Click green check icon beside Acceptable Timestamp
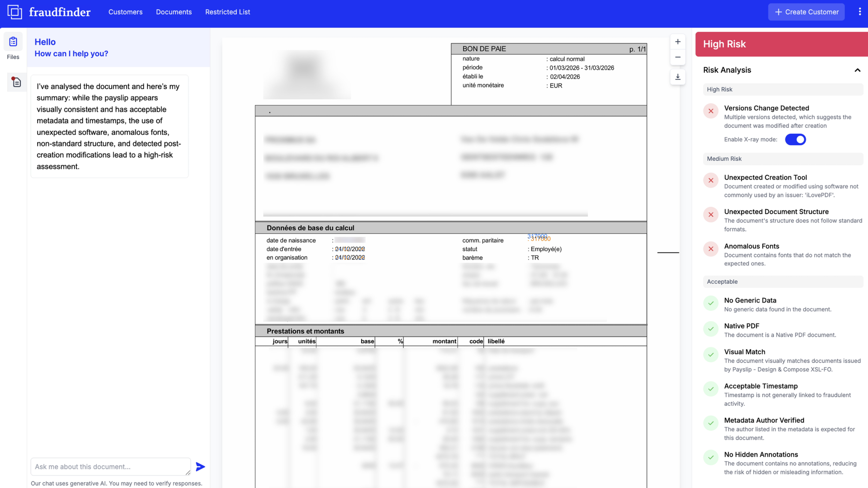The image size is (868, 488). 711,389
